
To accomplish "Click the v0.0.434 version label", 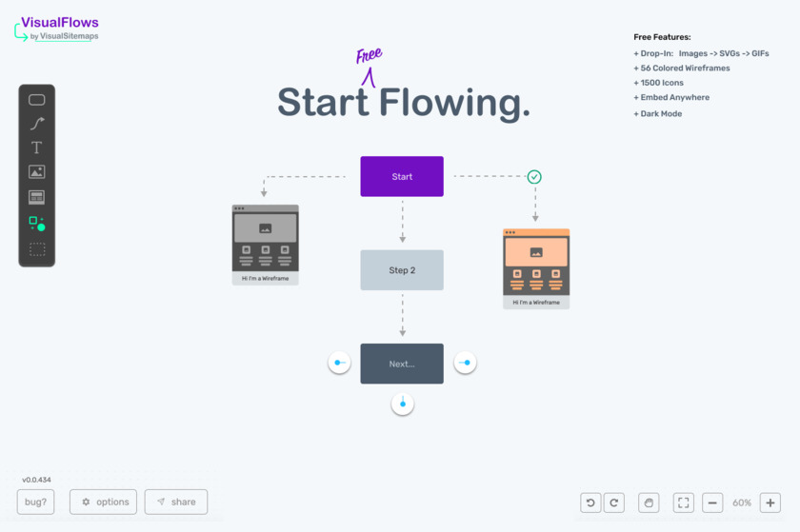I will pos(37,480).
